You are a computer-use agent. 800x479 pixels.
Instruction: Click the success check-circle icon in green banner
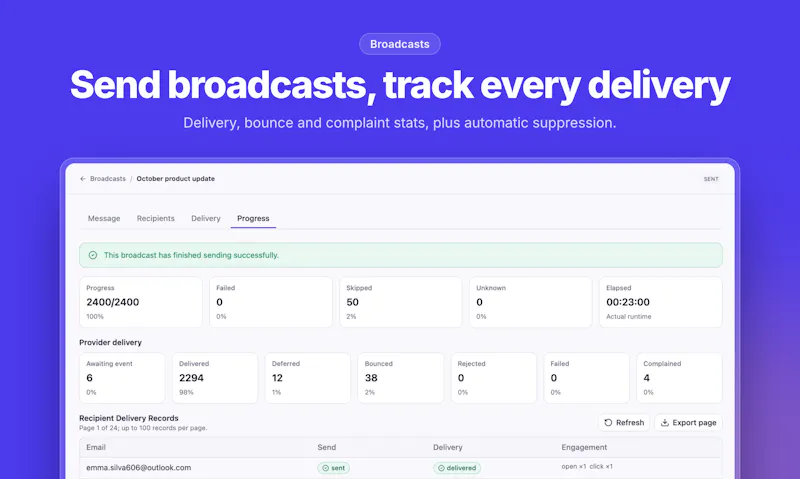pyautogui.click(x=93, y=255)
